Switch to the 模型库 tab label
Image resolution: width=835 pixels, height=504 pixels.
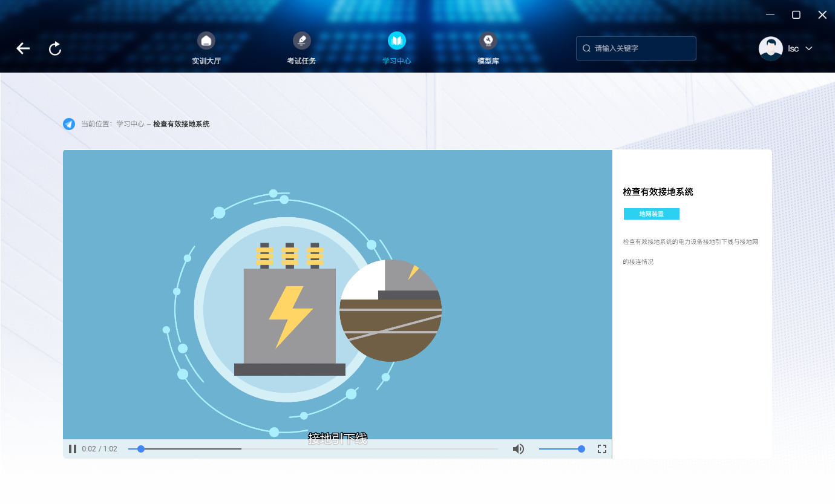coord(488,61)
